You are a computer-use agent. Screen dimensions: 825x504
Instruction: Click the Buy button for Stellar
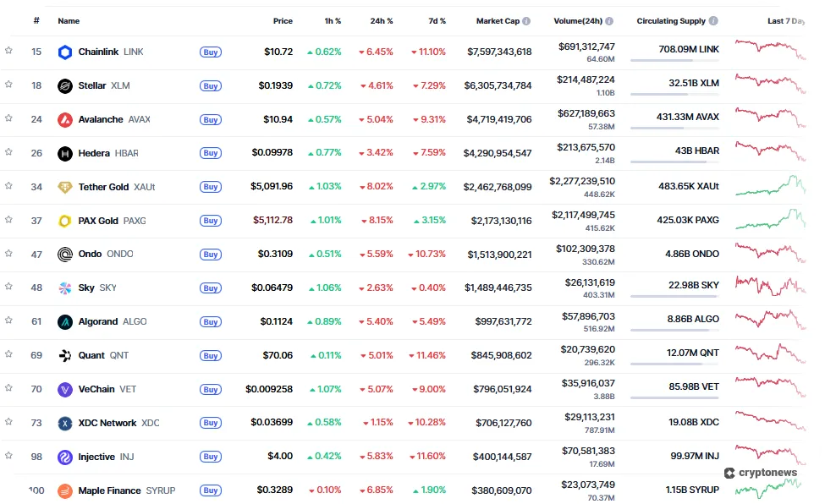point(210,86)
